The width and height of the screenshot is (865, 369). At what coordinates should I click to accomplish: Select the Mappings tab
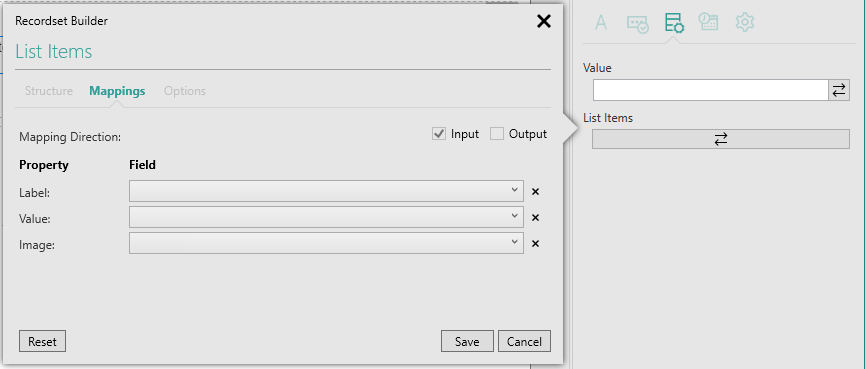(x=117, y=91)
